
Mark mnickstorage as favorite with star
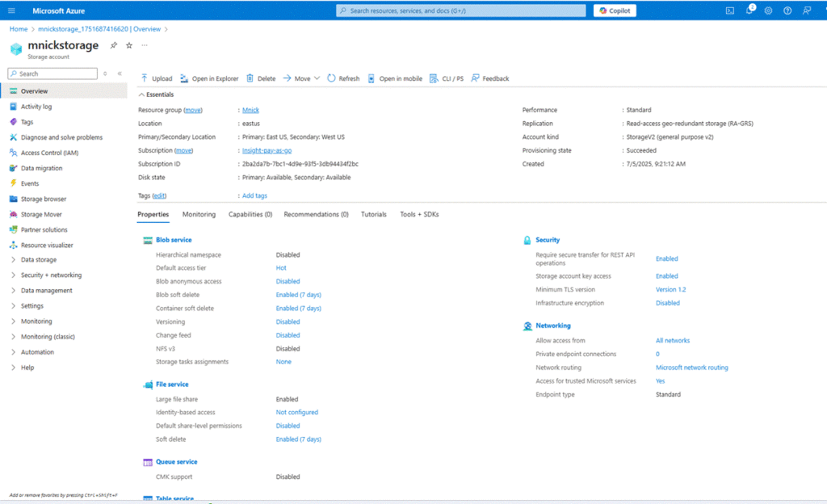[x=129, y=45]
